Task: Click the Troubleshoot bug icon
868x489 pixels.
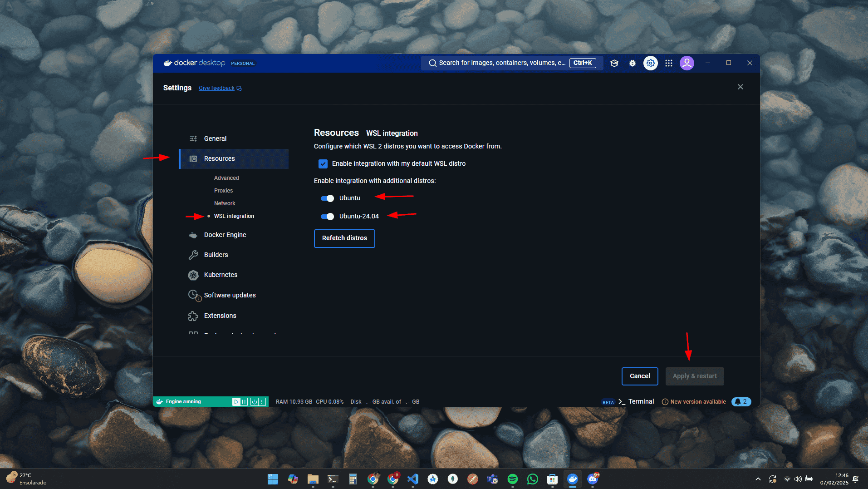Action: click(x=633, y=63)
